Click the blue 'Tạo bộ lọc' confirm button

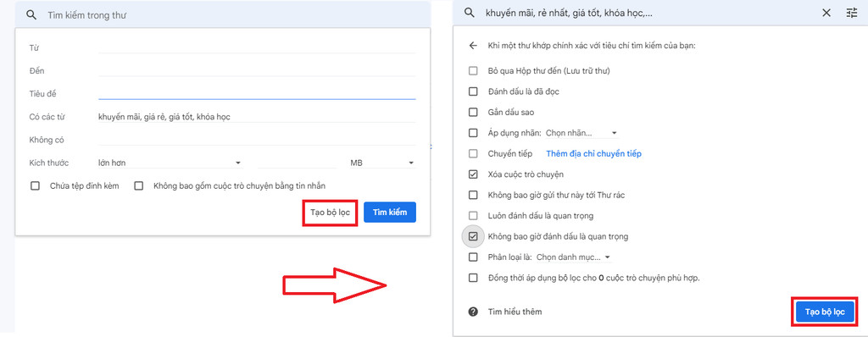click(x=825, y=312)
